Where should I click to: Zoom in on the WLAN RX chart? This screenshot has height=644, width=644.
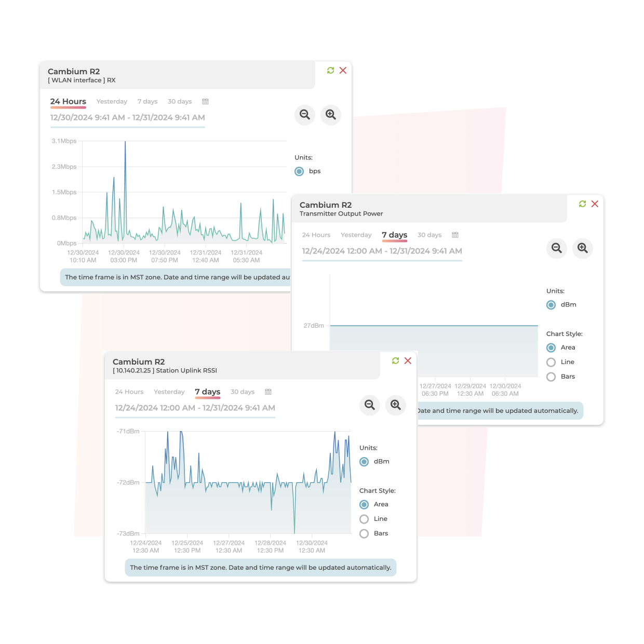coord(331,115)
